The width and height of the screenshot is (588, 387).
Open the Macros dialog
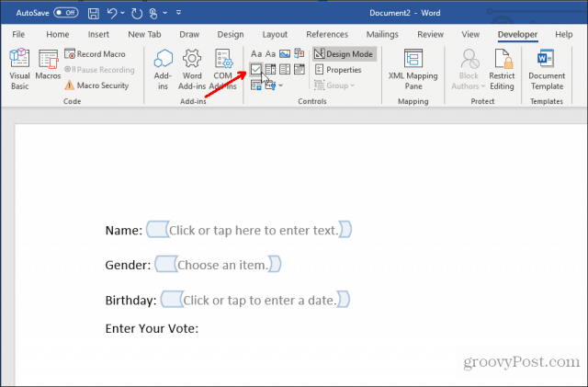[48, 64]
